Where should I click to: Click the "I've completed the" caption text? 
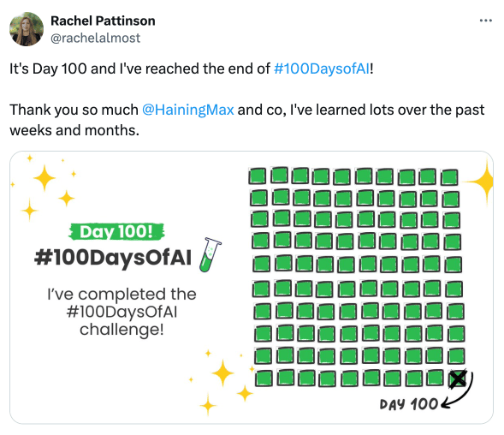pyautogui.click(x=122, y=294)
